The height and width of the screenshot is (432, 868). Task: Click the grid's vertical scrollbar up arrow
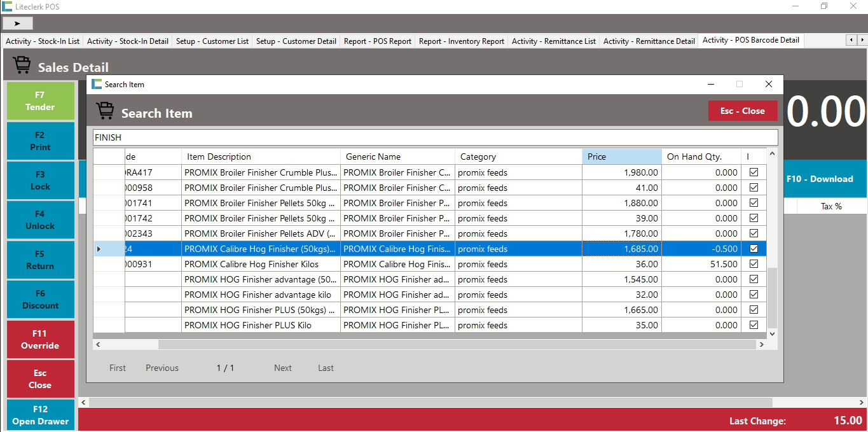(x=772, y=154)
